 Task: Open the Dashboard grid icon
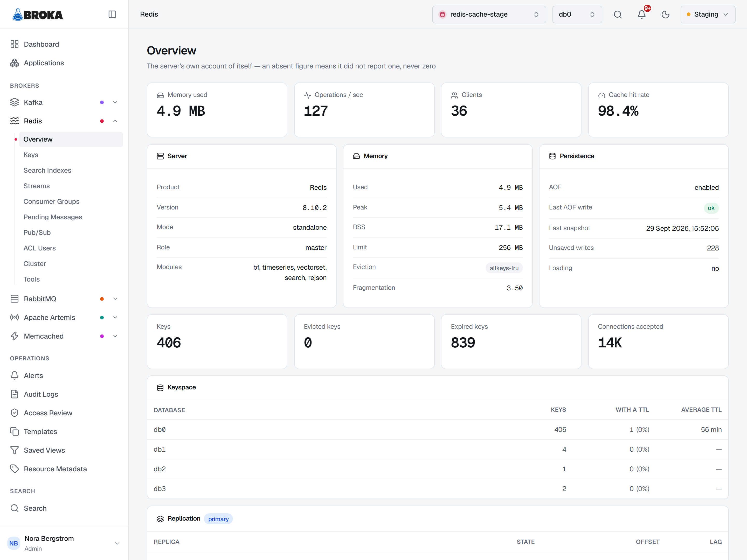coord(15,44)
